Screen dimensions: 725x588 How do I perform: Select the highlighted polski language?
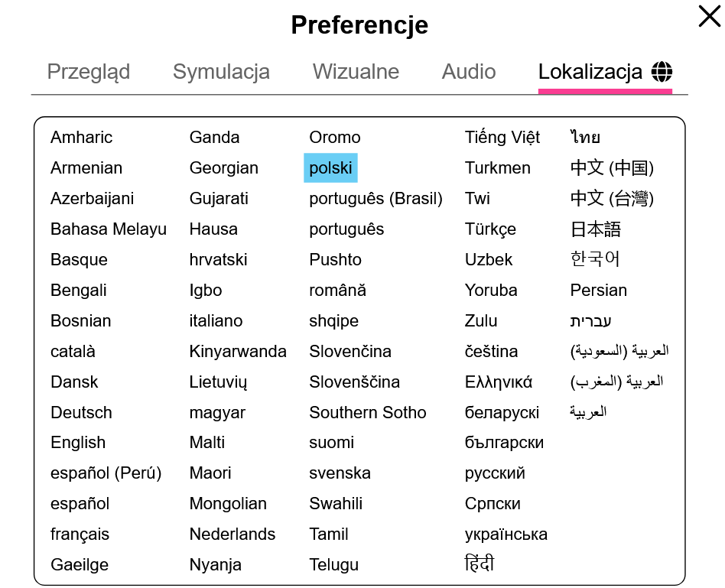pyautogui.click(x=330, y=168)
